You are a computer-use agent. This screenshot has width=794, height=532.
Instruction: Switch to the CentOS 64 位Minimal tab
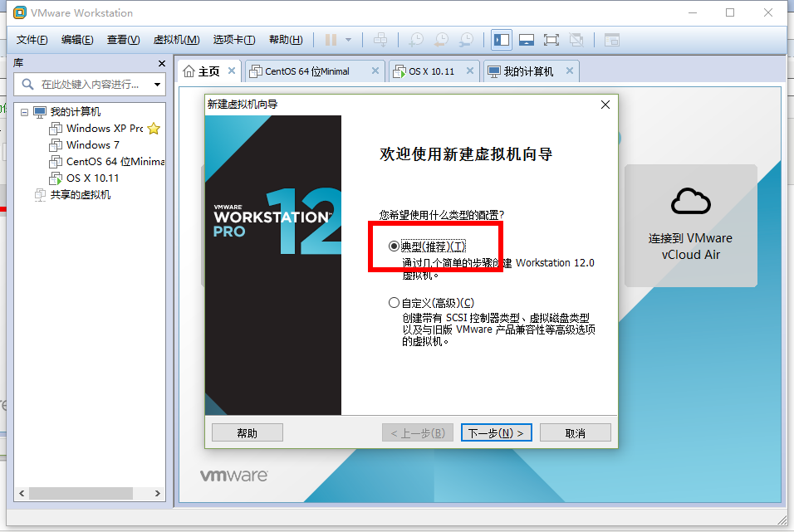click(x=307, y=71)
